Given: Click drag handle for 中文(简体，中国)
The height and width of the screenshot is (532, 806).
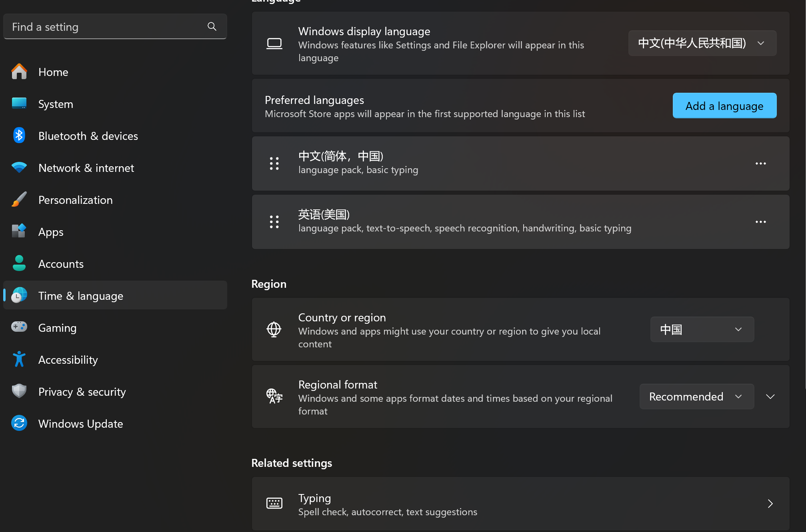Looking at the screenshot, I should [x=274, y=163].
